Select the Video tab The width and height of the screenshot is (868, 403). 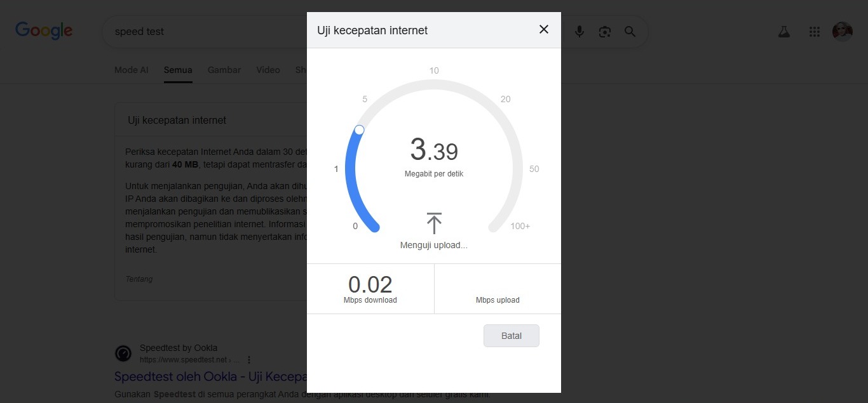(x=268, y=70)
